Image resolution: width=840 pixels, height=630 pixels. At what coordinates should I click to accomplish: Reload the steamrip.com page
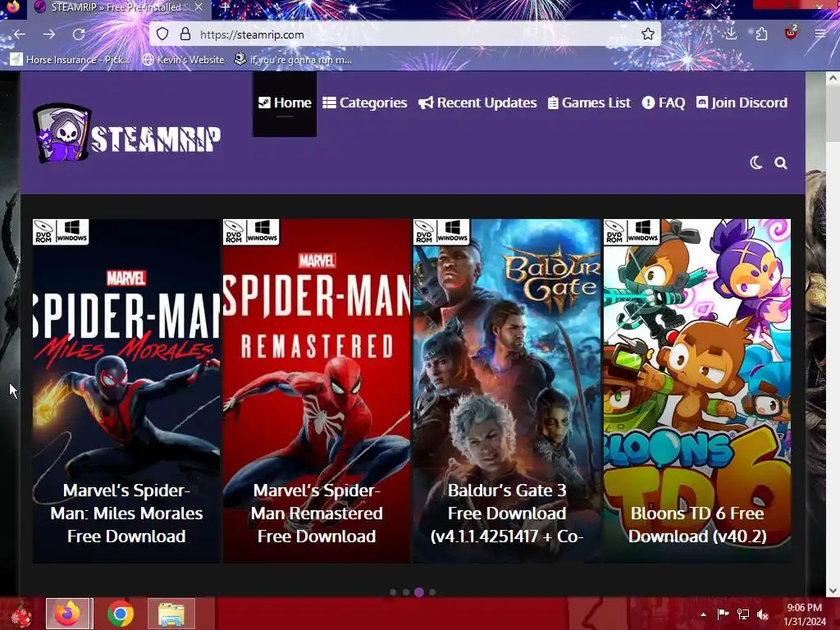click(x=79, y=34)
